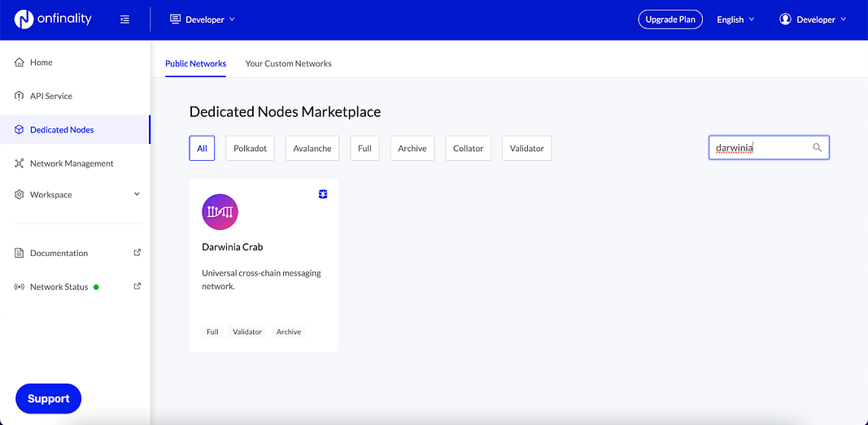Click the Dedicated Nodes Marketplace heading
868x425 pixels.
tap(285, 111)
